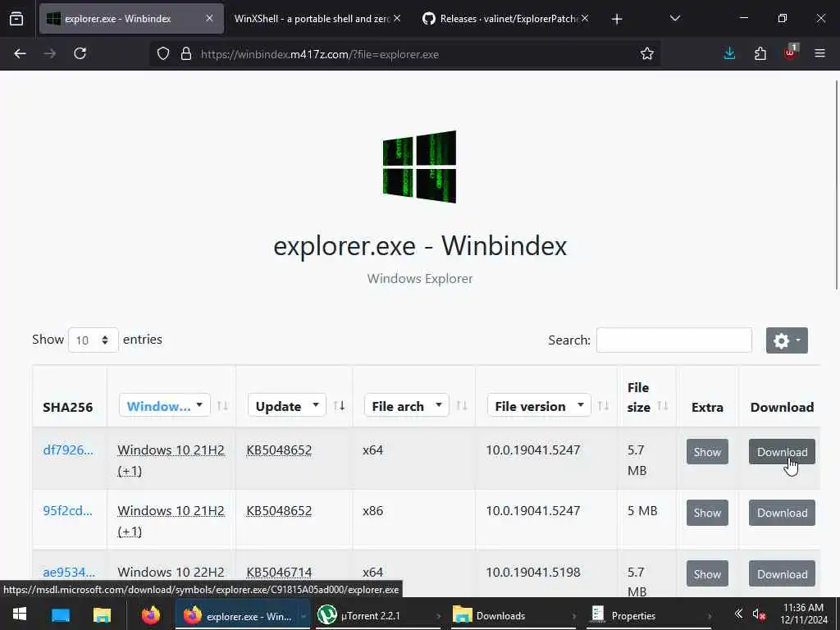840x630 pixels.
Task: Close the explorer.exe Winbindex tab
Action: [209, 18]
